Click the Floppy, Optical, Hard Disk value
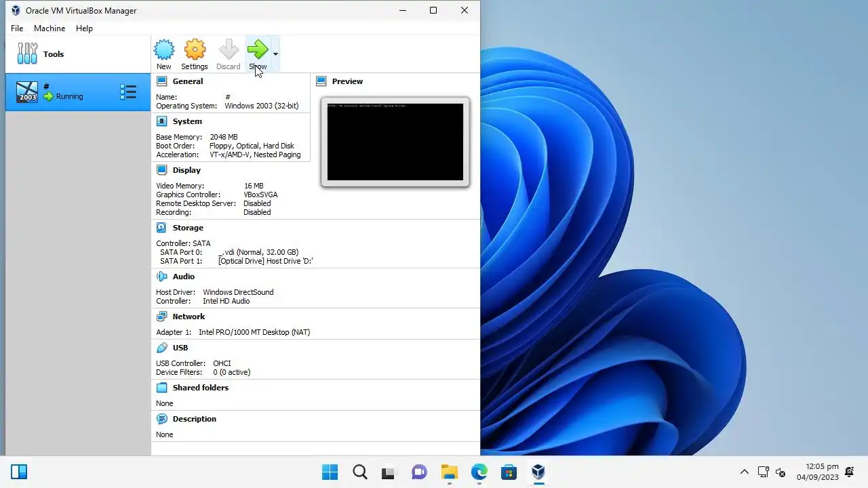Image resolution: width=868 pixels, height=488 pixels. point(252,146)
